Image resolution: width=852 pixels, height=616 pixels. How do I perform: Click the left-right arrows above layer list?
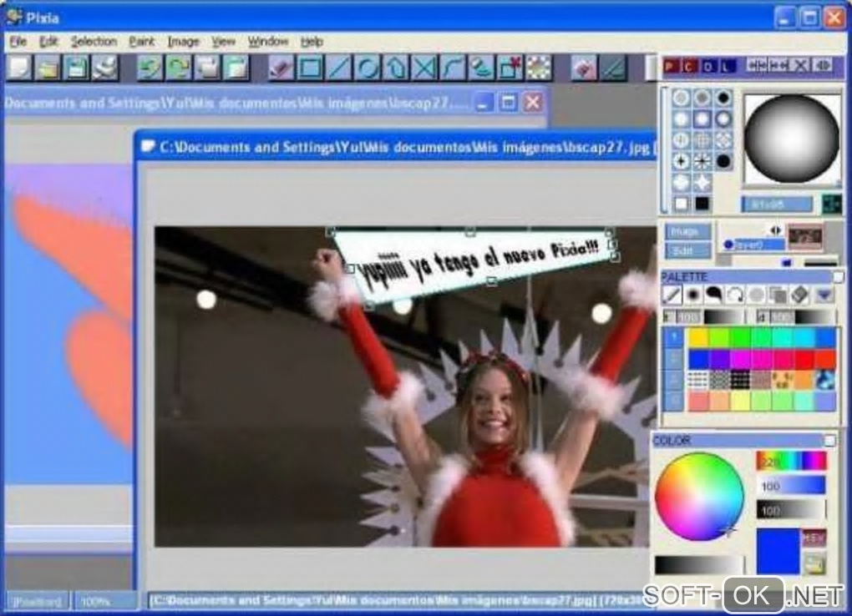pos(775,230)
